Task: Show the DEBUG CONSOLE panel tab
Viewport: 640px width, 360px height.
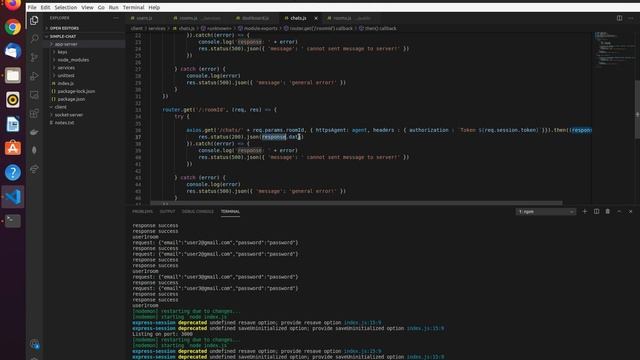Action: point(198,211)
